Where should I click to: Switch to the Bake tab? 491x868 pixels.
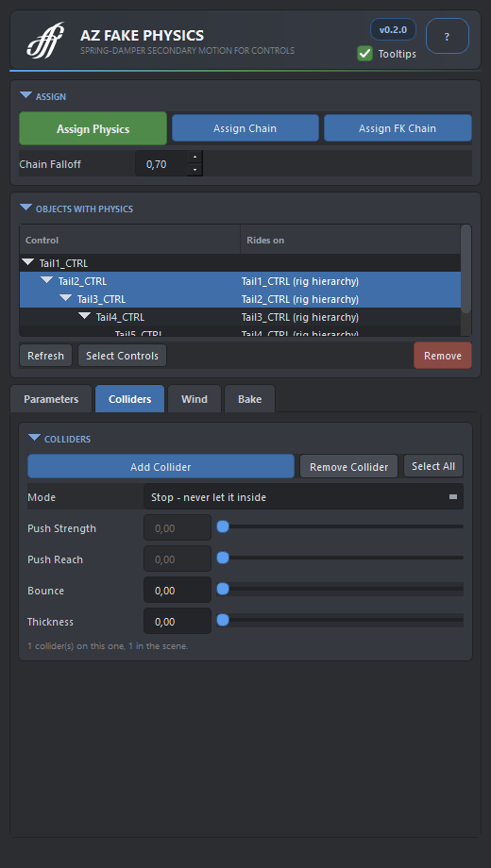249,399
